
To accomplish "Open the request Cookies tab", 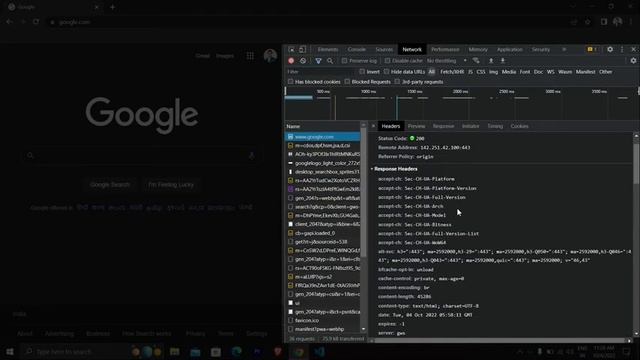I will 519,126.
